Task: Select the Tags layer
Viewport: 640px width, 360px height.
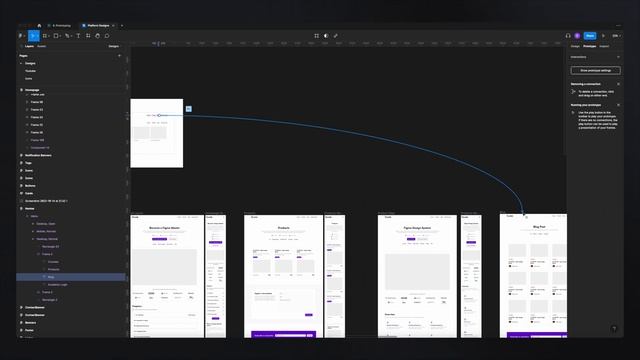Action: (x=28, y=163)
